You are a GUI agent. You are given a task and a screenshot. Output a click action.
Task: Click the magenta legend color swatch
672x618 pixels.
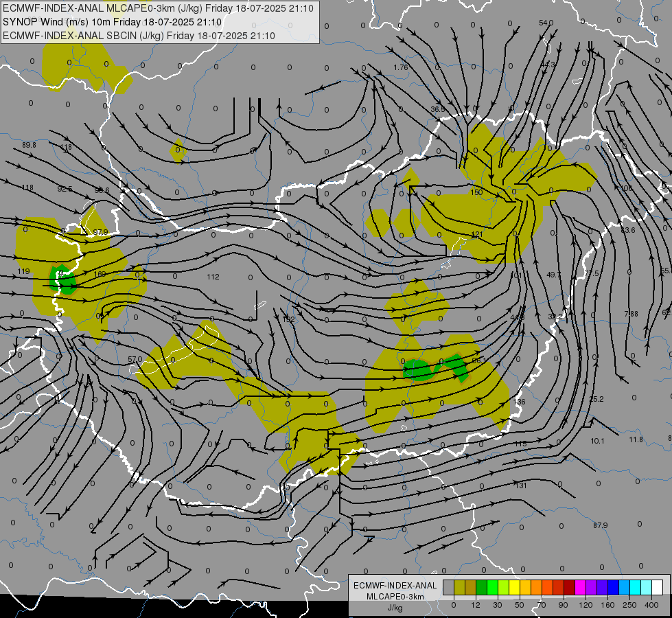pos(581,587)
